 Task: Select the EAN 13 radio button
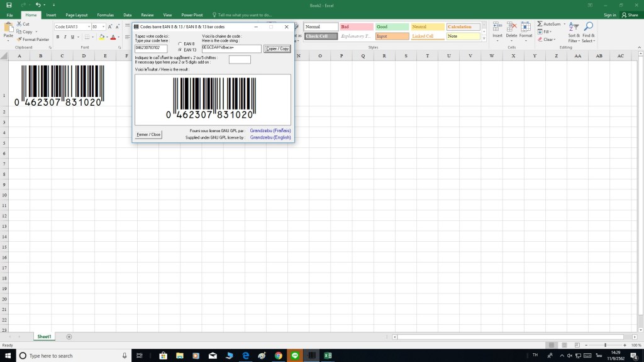pos(180,50)
